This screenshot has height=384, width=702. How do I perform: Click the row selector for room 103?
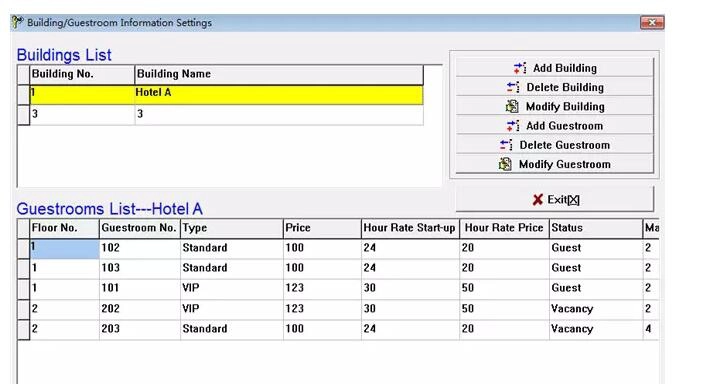tap(23, 269)
